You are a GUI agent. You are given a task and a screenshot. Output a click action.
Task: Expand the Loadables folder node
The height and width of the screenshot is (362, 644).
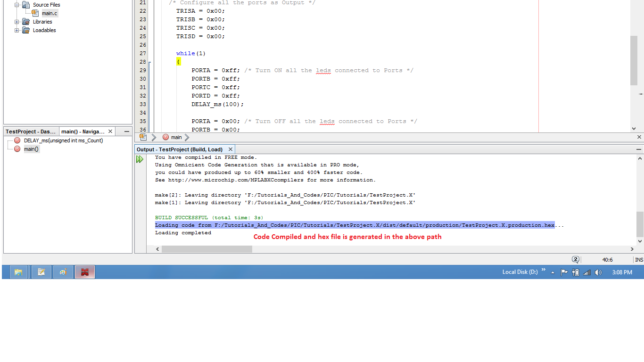click(x=17, y=30)
